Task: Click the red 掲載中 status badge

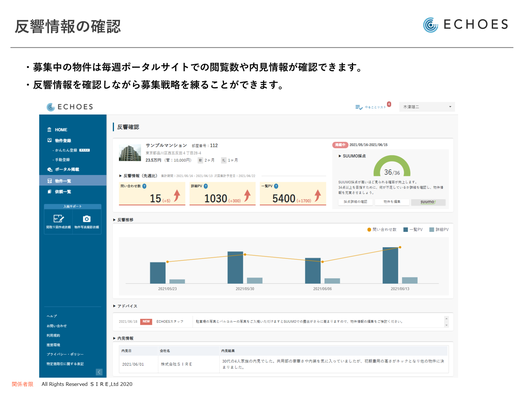Action: [x=340, y=145]
